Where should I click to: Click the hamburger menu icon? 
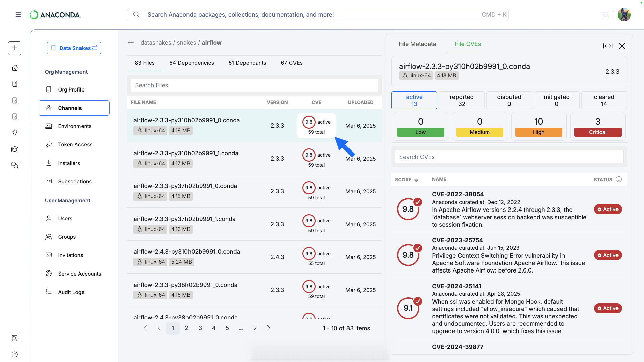(x=18, y=15)
